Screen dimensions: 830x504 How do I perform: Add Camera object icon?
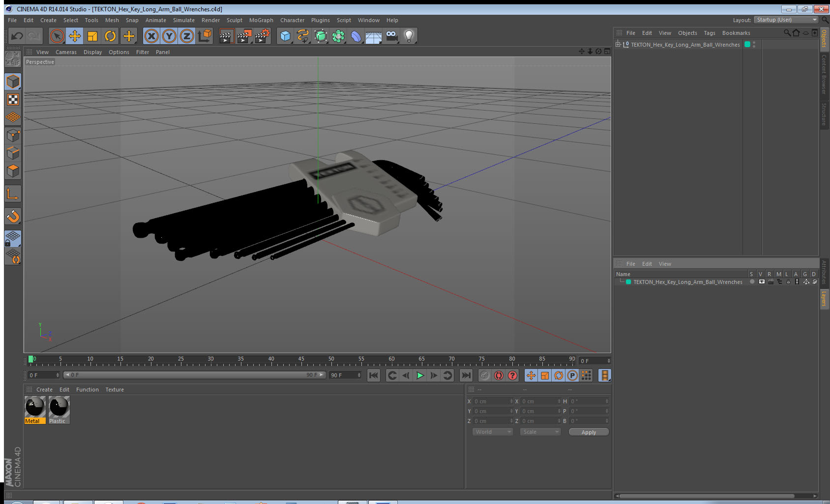tap(391, 36)
